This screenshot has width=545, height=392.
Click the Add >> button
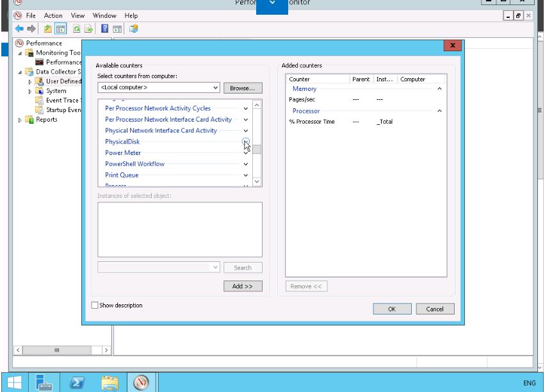pyautogui.click(x=243, y=286)
